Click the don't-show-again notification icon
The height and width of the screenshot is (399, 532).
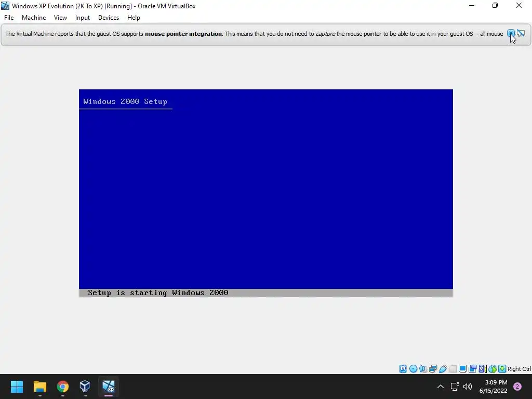tap(521, 33)
